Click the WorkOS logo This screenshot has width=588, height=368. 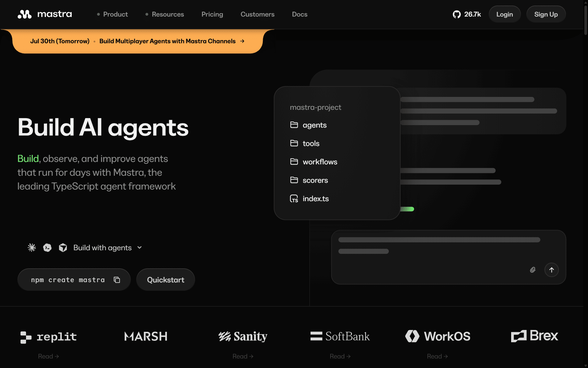click(x=438, y=336)
